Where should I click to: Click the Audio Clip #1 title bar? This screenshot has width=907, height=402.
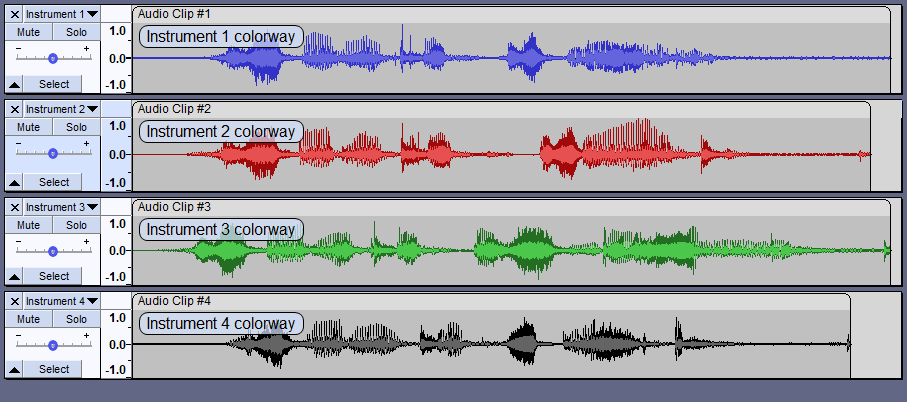(511, 14)
